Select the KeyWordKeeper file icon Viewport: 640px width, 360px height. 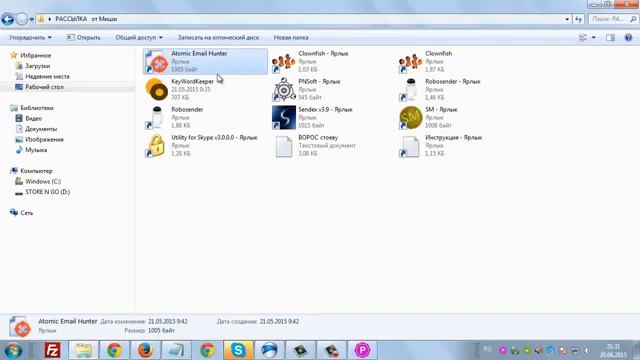pos(157,89)
